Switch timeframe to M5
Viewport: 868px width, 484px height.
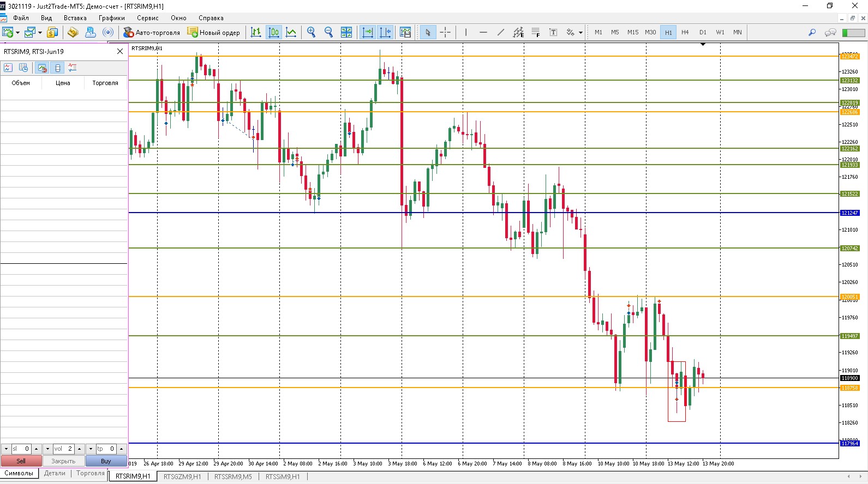coord(615,32)
